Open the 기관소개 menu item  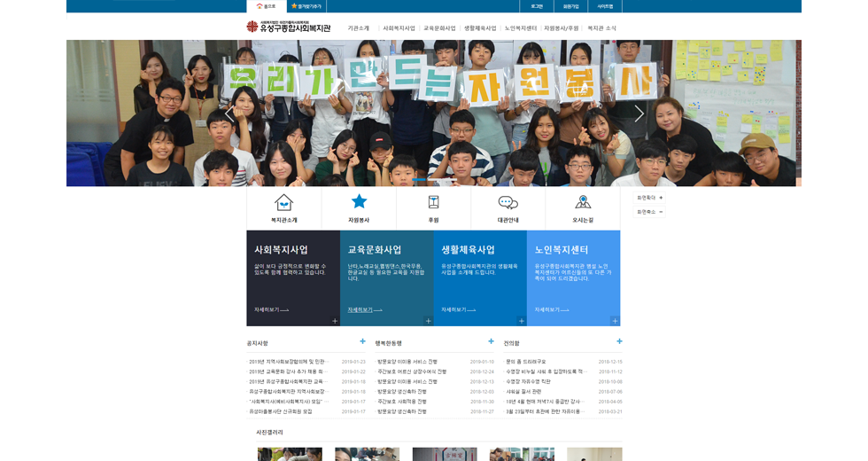359,28
